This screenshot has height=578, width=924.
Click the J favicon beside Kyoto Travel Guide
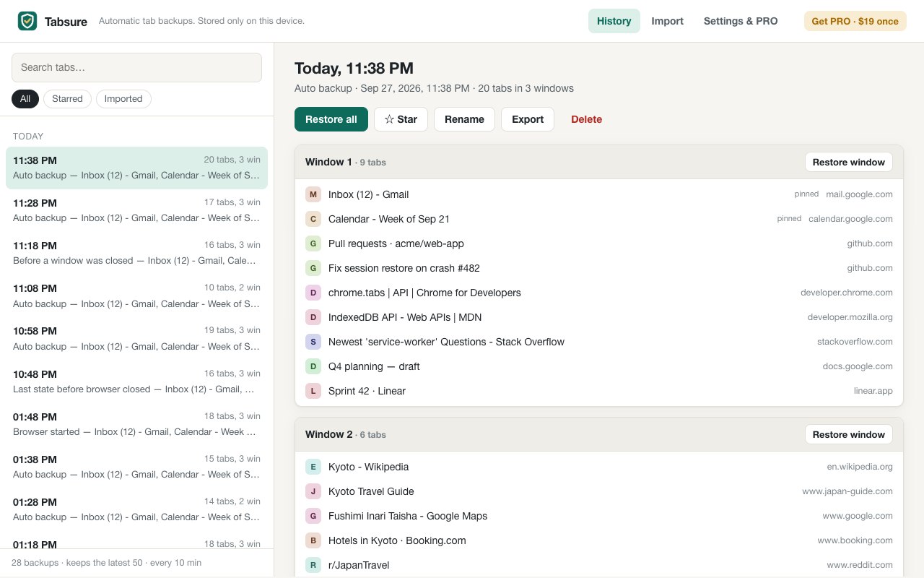[313, 491]
